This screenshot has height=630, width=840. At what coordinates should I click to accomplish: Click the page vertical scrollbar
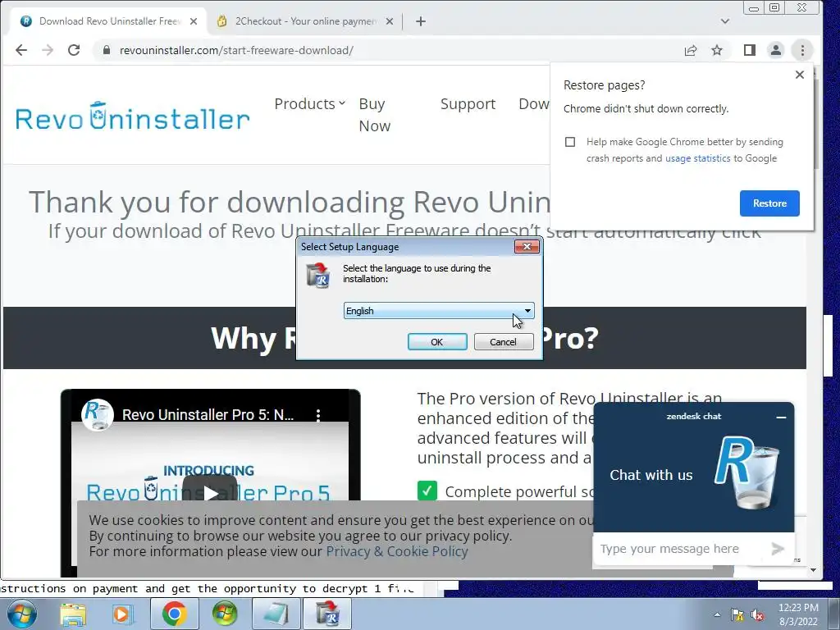pos(815,126)
